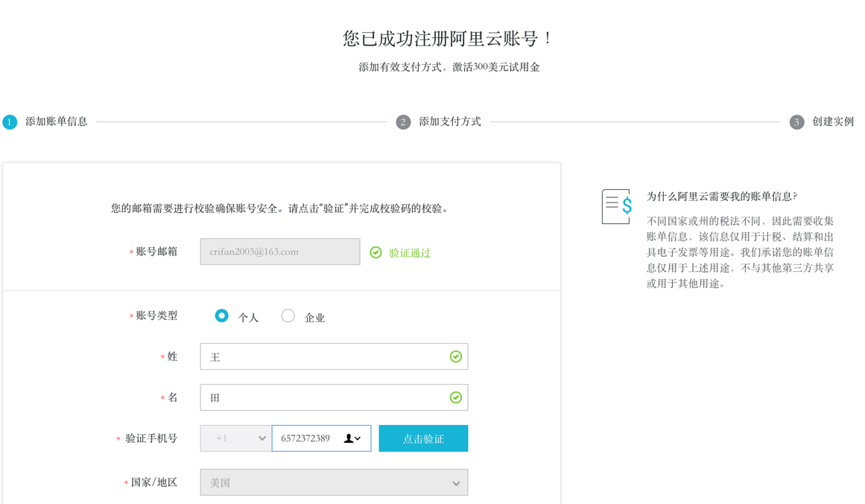865x504 pixels.
Task: Click the 名 input field containing 田
Action: 324,398
